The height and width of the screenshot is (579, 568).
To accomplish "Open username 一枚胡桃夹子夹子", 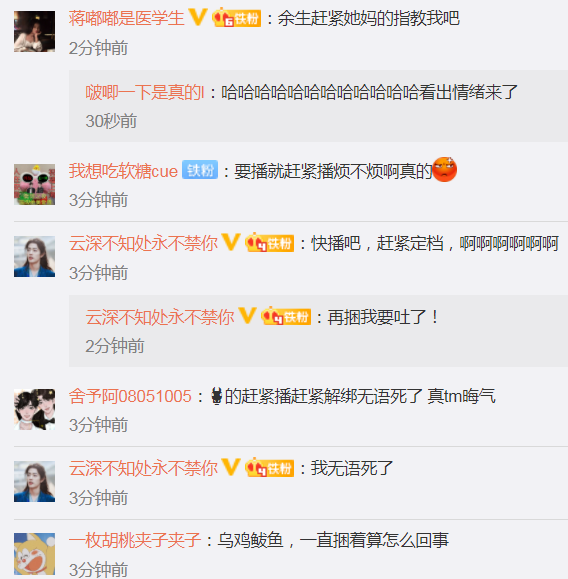I will pyautogui.click(x=135, y=541).
